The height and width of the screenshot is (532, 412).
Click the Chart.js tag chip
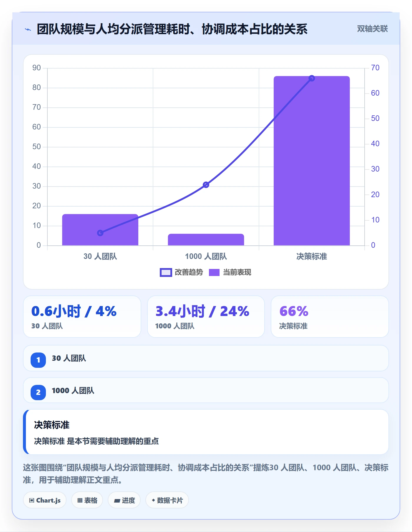tap(45, 500)
